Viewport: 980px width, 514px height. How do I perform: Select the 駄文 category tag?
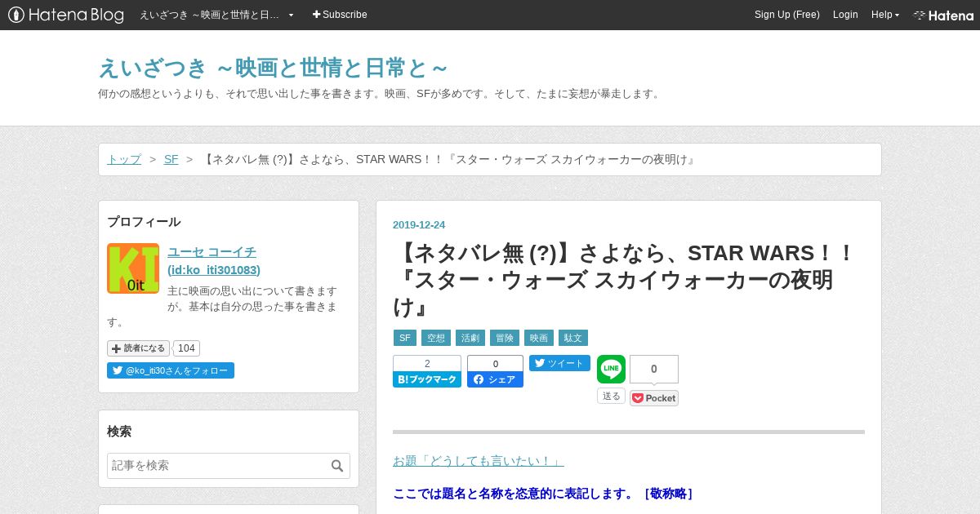tap(573, 338)
